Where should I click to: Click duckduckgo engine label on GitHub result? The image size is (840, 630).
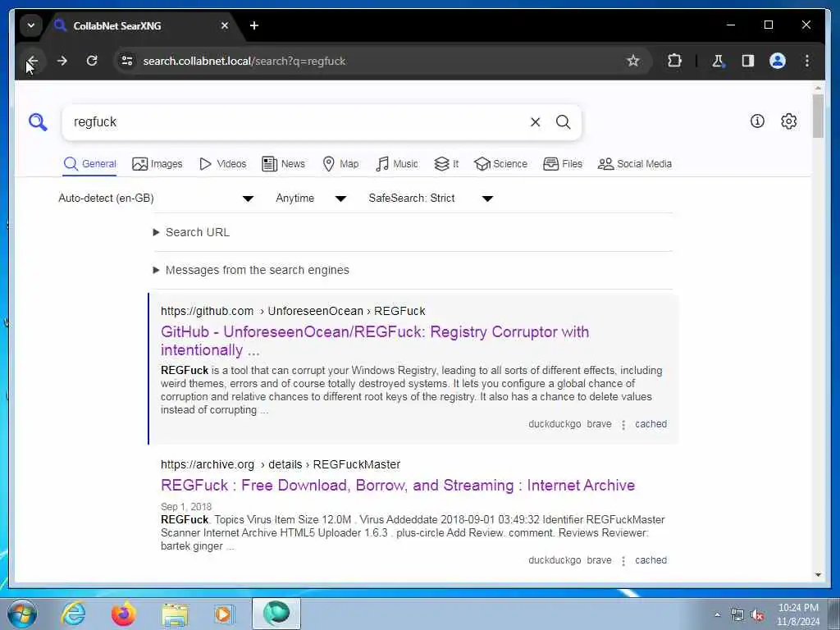coord(555,424)
